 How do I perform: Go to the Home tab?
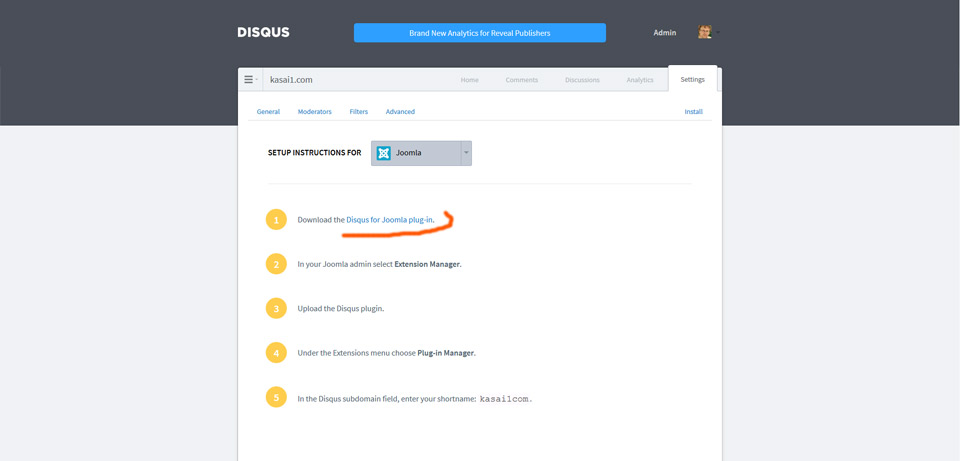470,80
